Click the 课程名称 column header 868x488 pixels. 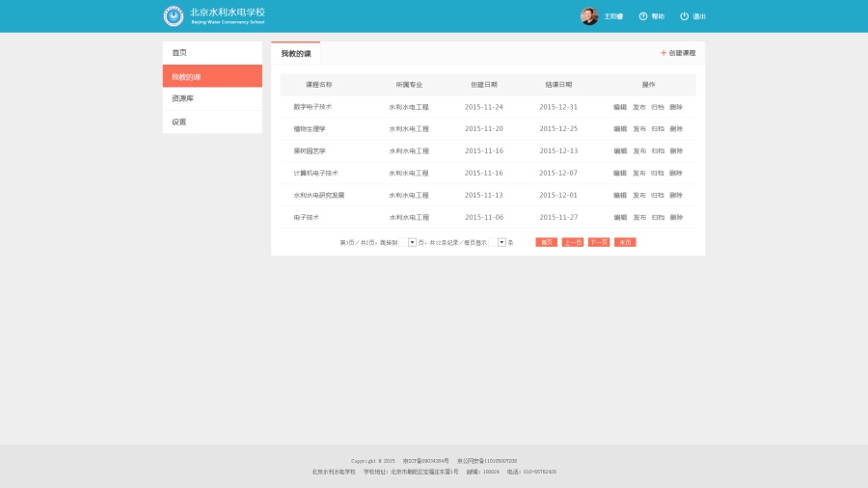pos(319,85)
